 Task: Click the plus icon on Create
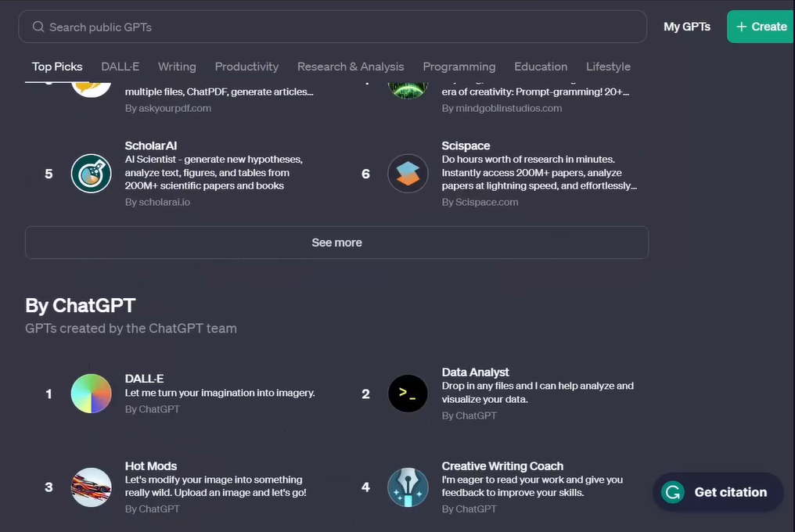pyautogui.click(x=741, y=27)
